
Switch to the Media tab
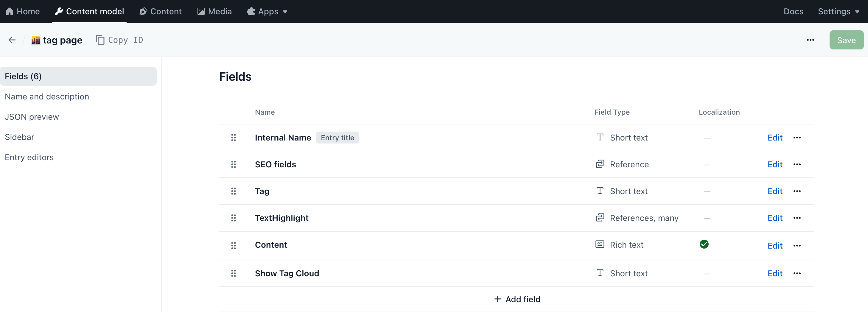[215, 11]
